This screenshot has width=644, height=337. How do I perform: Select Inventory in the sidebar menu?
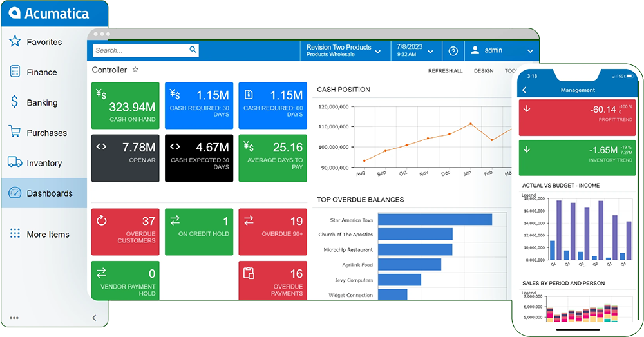pos(44,163)
